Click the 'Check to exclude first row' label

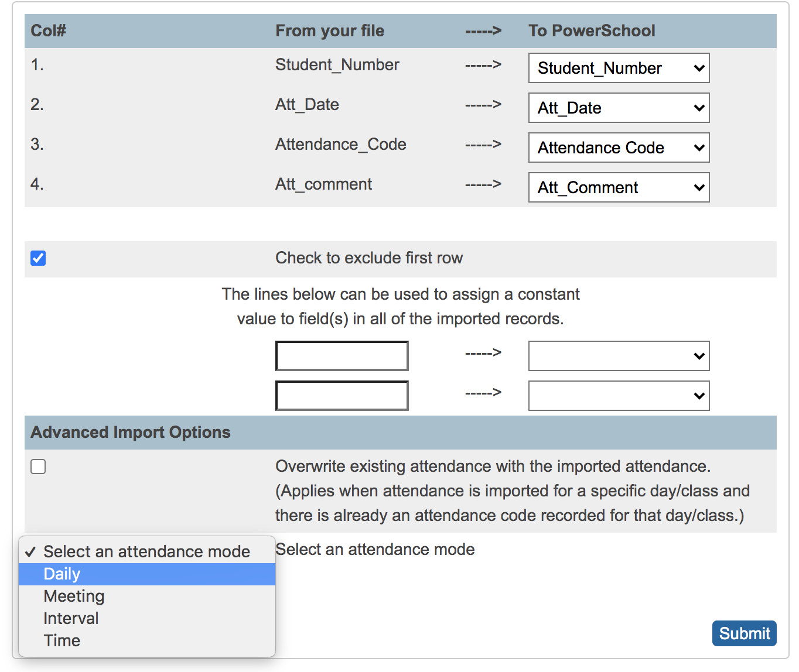[x=369, y=258]
